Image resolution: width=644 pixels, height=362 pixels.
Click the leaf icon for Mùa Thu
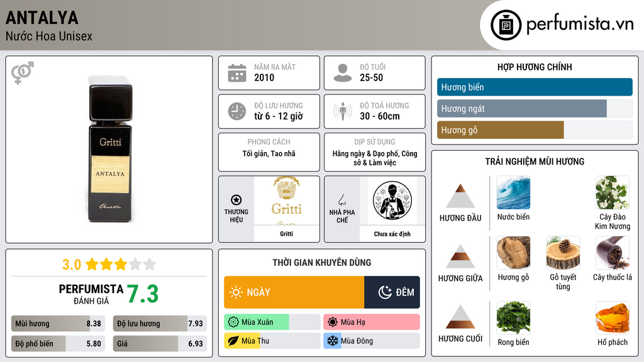[233, 341]
